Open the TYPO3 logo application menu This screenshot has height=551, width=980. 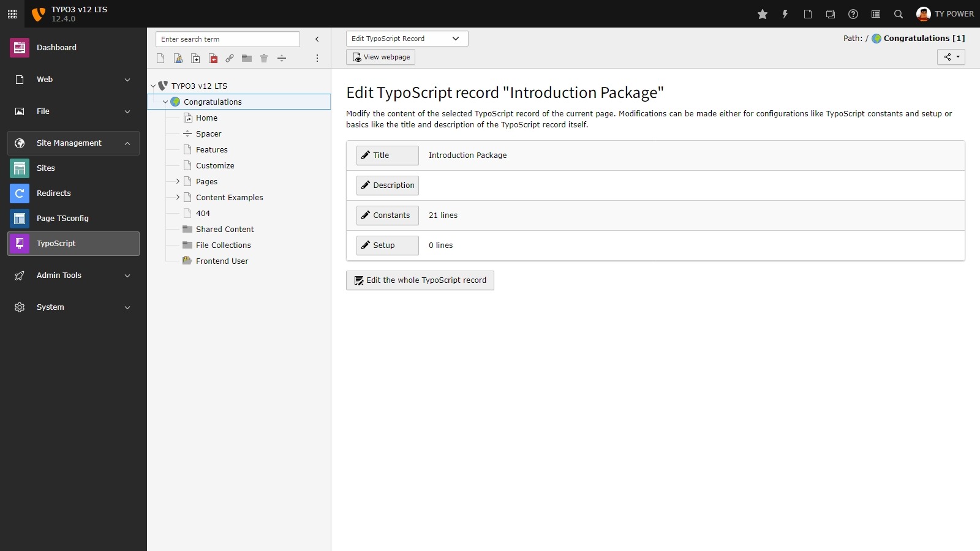coord(38,13)
